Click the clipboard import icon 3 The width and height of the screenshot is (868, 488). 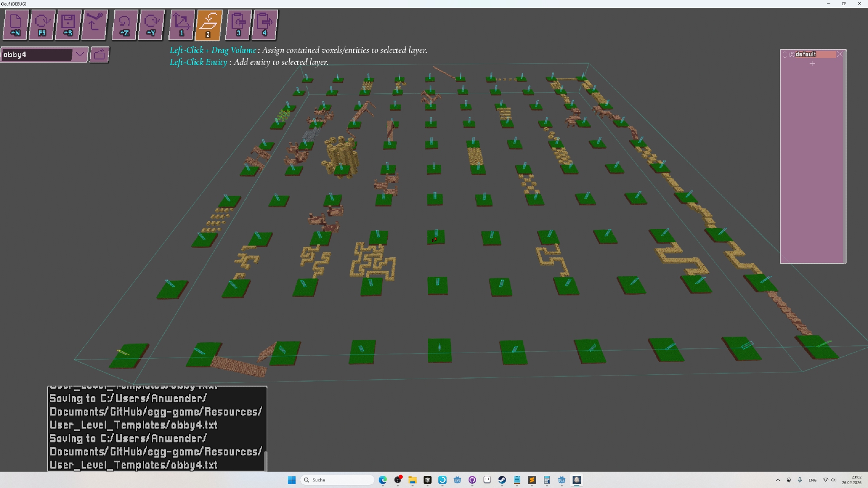238,25
